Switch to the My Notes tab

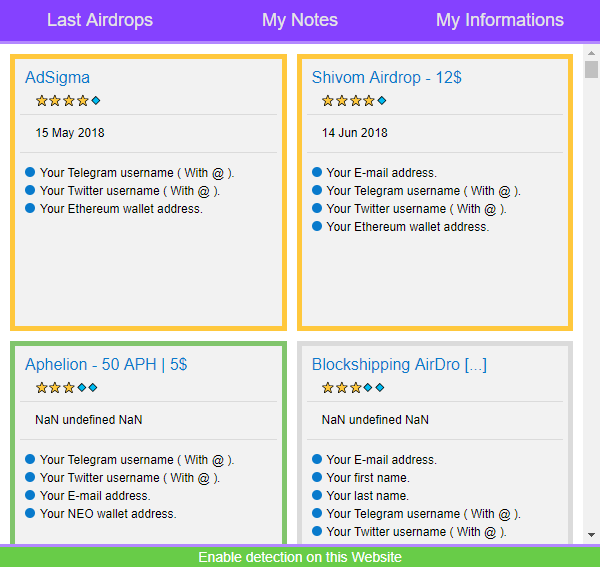click(x=300, y=20)
